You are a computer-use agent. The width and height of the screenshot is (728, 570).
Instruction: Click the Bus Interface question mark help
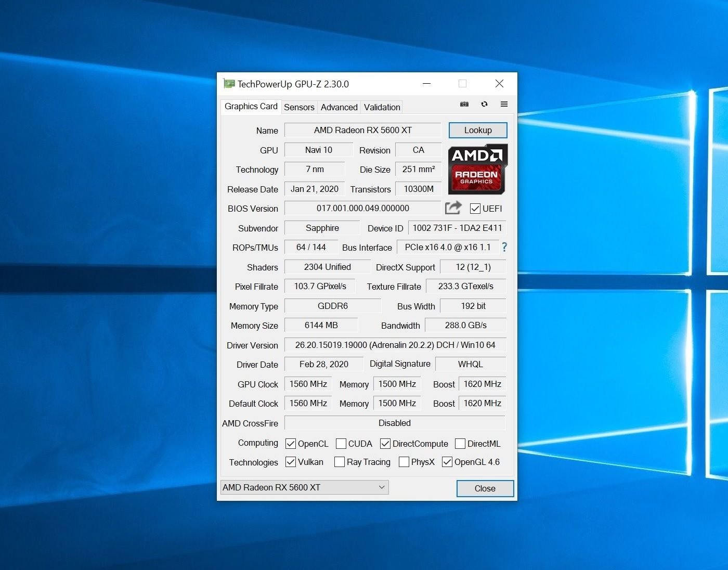[x=504, y=247]
